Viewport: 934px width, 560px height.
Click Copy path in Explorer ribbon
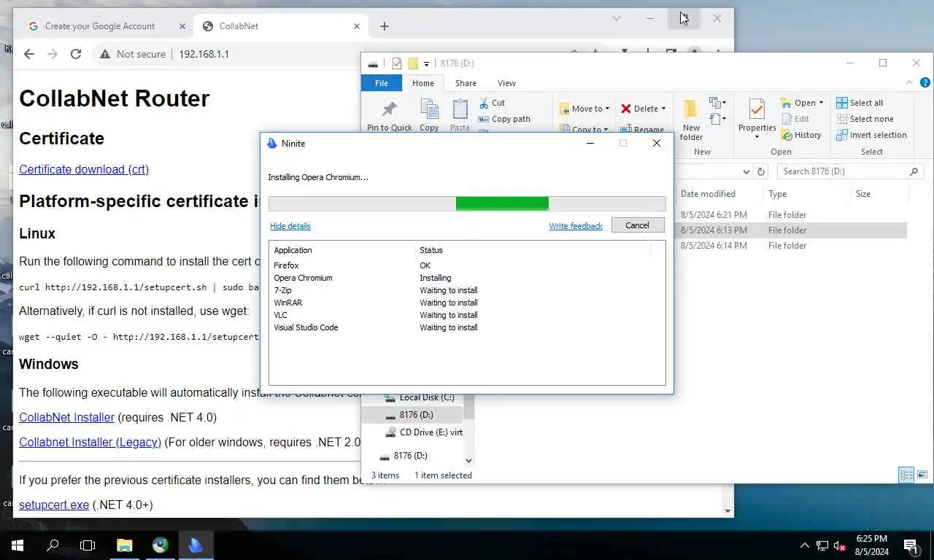[x=504, y=119]
